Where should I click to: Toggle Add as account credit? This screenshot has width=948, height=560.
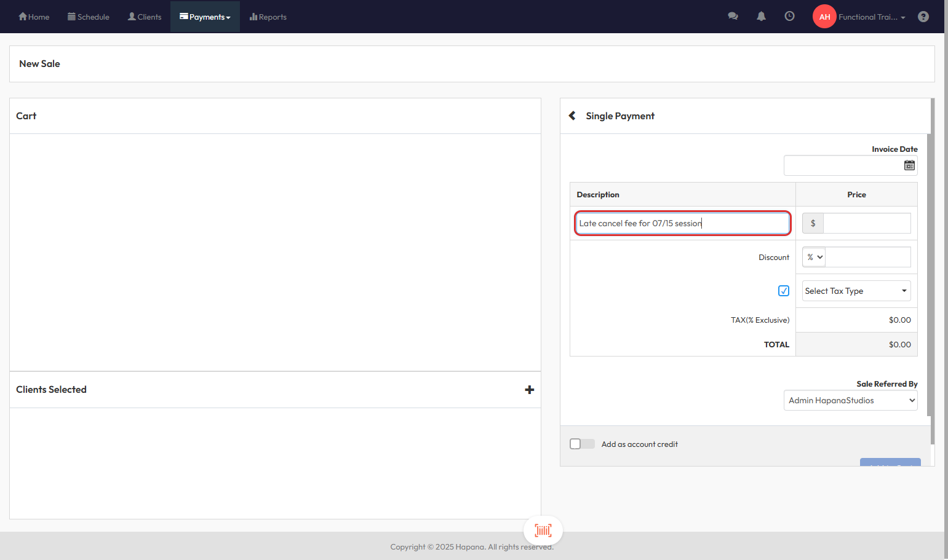581,444
